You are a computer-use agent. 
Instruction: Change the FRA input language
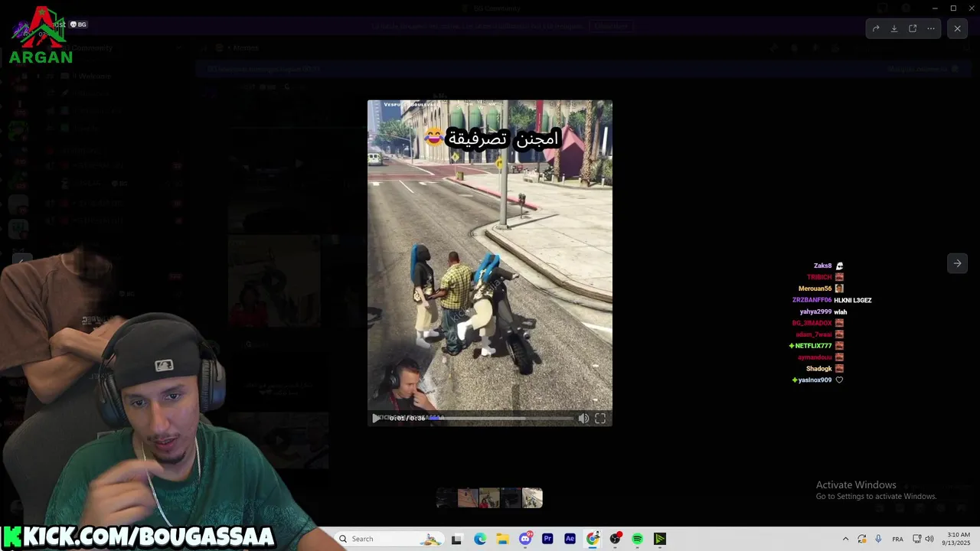pos(897,539)
